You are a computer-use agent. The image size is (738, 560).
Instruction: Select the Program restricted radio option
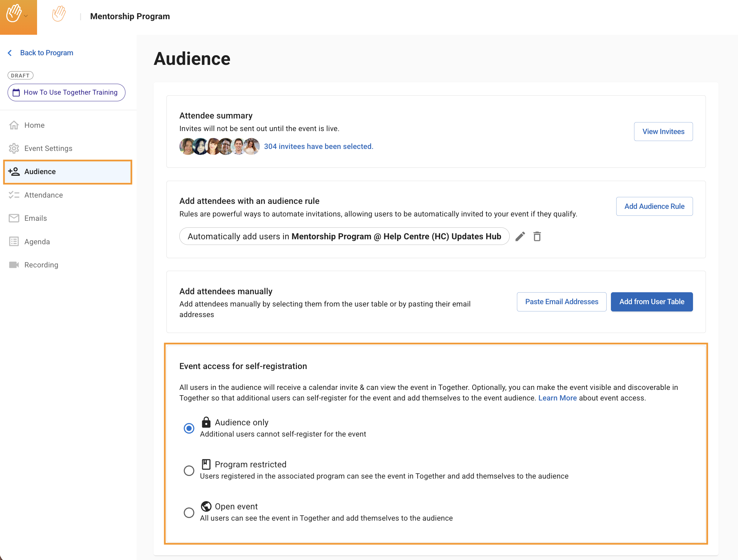point(189,470)
